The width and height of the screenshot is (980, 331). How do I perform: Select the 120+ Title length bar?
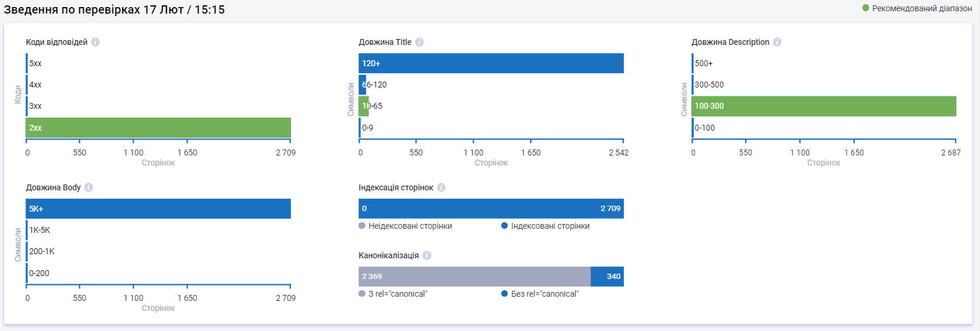(x=491, y=63)
